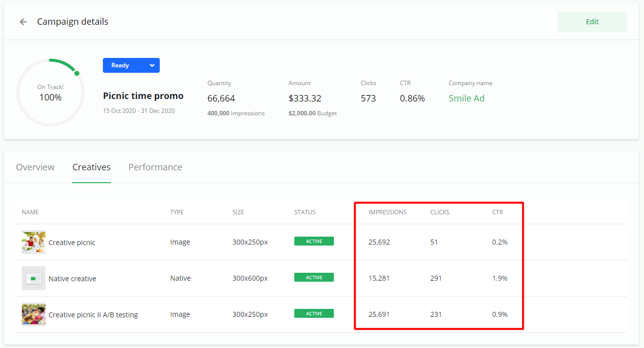Click the back arrow icon
This screenshot has width=644, height=348.
coord(23,22)
